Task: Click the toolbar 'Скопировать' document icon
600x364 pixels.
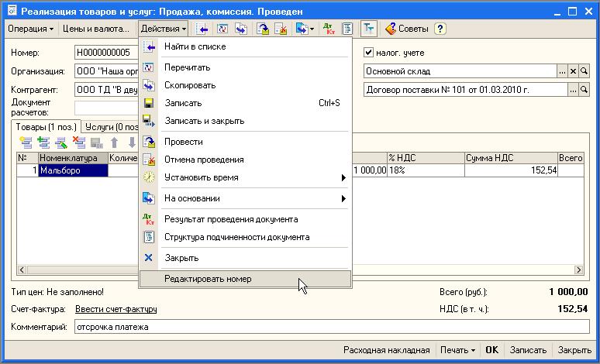Action: (x=241, y=29)
